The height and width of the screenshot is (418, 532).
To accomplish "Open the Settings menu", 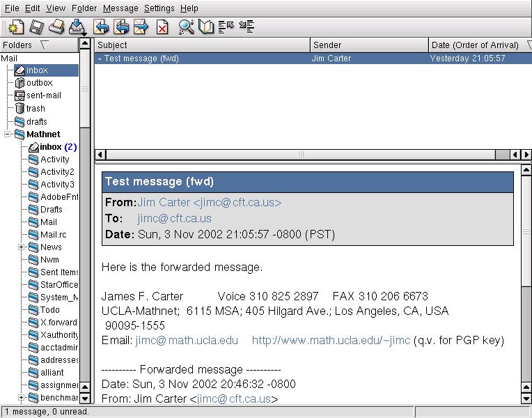I will pyautogui.click(x=159, y=8).
